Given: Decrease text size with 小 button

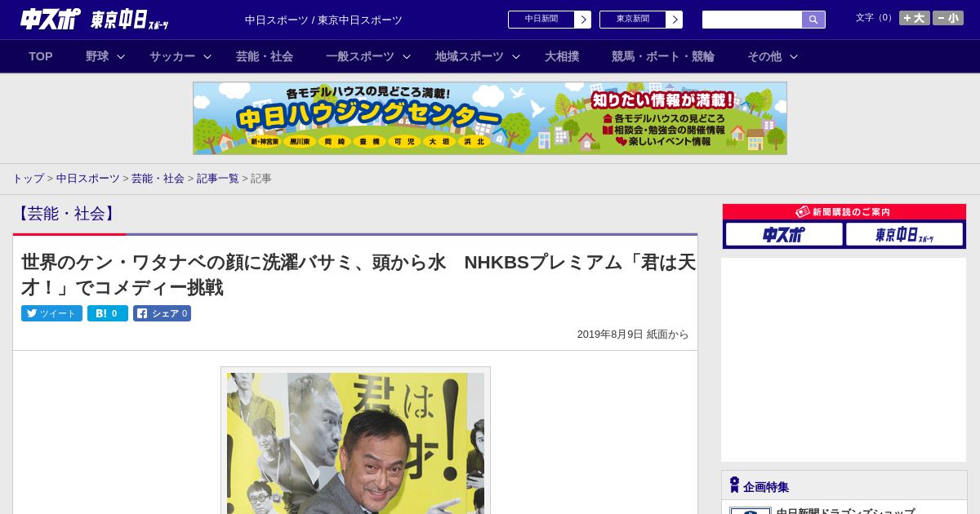Looking at the screenshot, I should pyautogui.click(x=948, y=18).
